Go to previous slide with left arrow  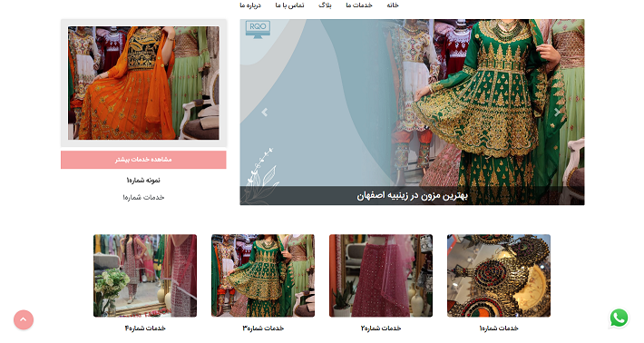click(265, 113)
